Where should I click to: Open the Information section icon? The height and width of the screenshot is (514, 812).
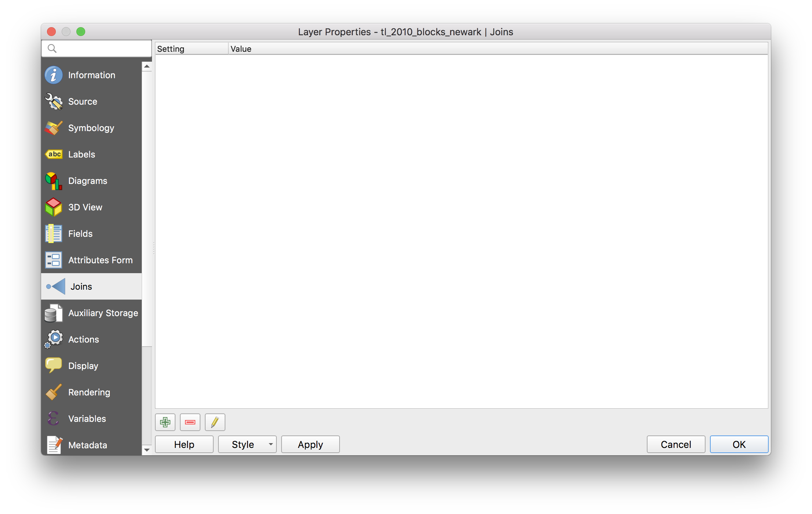pyautogui.click(x=54, y=75)
